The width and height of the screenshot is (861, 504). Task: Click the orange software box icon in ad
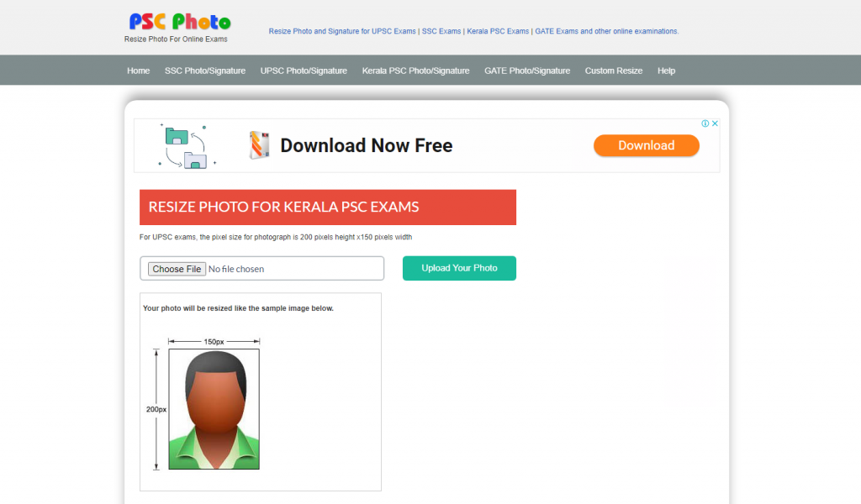(x=259, y=145)
